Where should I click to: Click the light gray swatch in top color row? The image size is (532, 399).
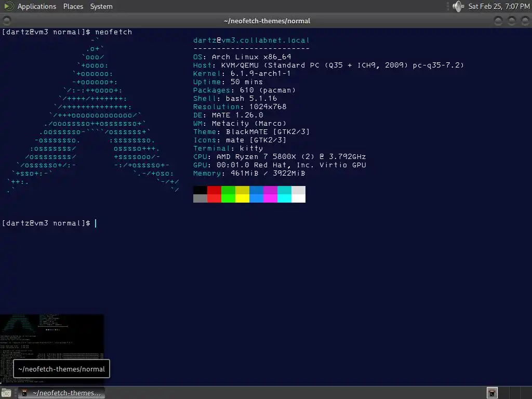pyautogui.click(x=298, y=190)
